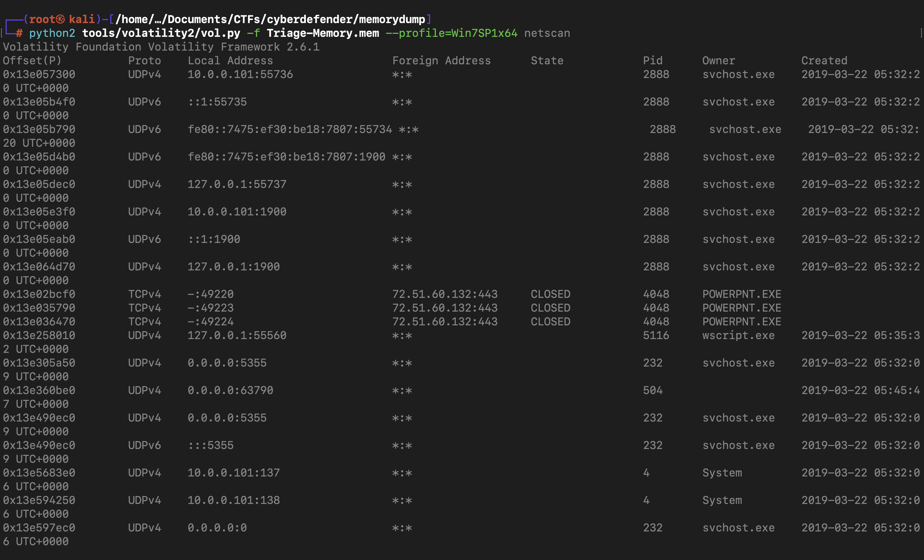Click the 'Proto' column header
This screenshot has width=924, height=560.
click(x=144, y=61)
